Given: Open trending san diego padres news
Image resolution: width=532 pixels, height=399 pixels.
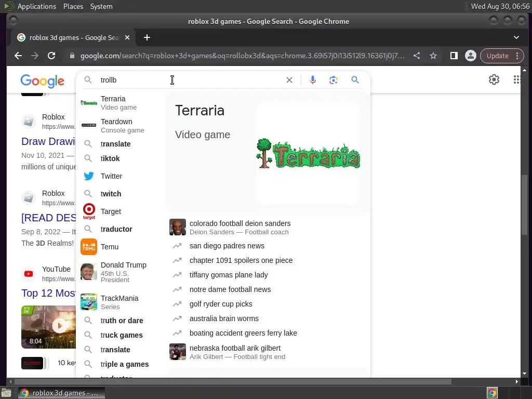Looking at the screenshot, I should [x=267, y=246].
